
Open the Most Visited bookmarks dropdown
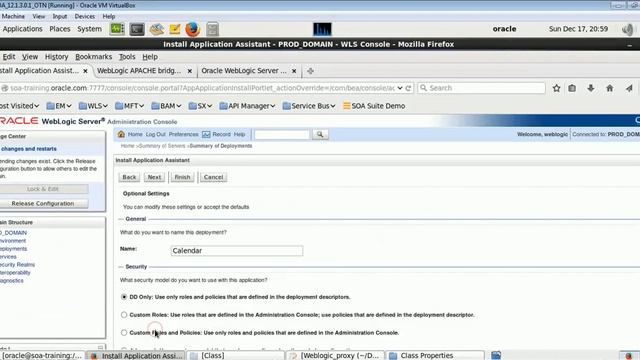click(19, 106)
